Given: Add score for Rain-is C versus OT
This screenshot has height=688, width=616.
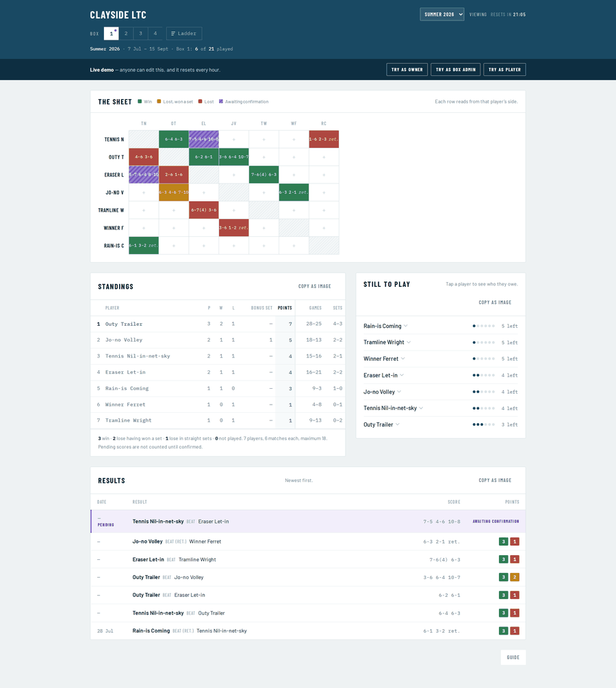Looking at the screenshot, I should 174,246.
